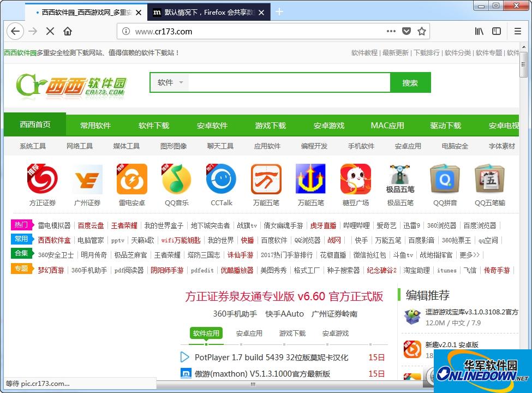Click the 极品五笔 keyboard icon
Image resolution: width=532 pixels, height=393 pixels.
tap(400, 178)
